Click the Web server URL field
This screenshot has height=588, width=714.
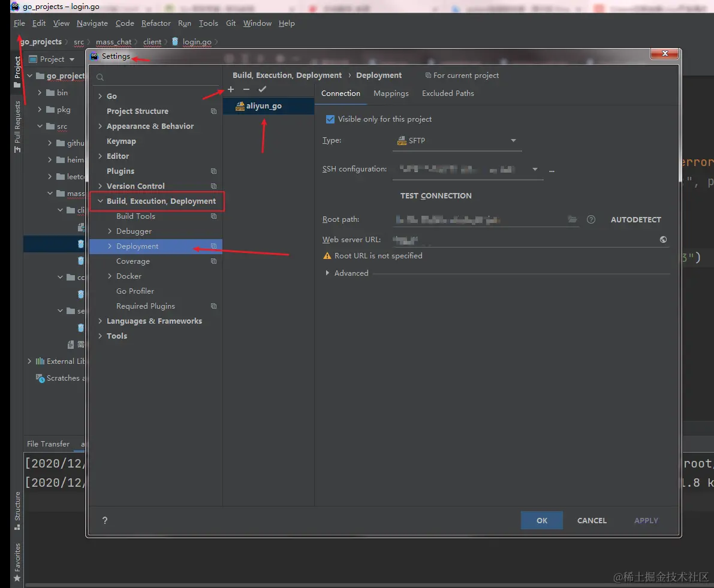coord(525,239)
